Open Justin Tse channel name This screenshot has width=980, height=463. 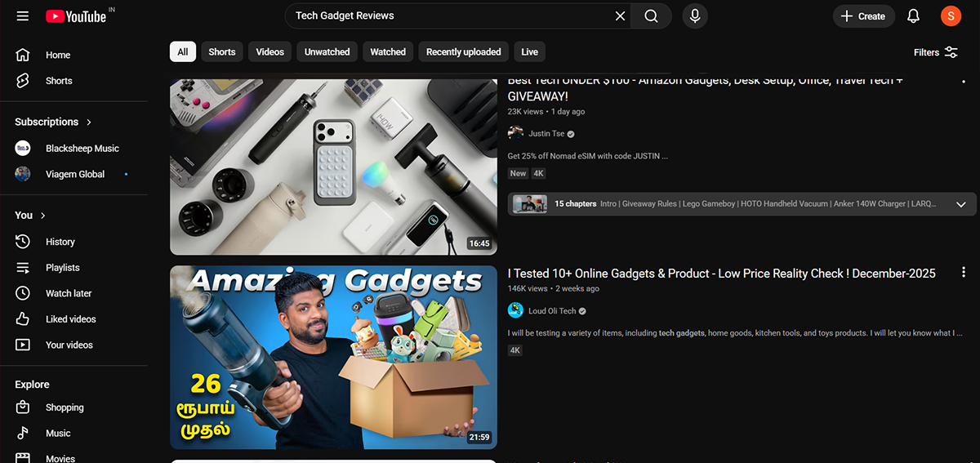[546, 134]
